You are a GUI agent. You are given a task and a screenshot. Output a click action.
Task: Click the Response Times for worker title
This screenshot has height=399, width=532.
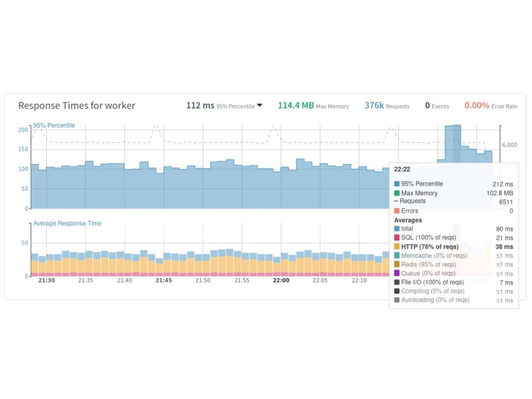point(77,106)
